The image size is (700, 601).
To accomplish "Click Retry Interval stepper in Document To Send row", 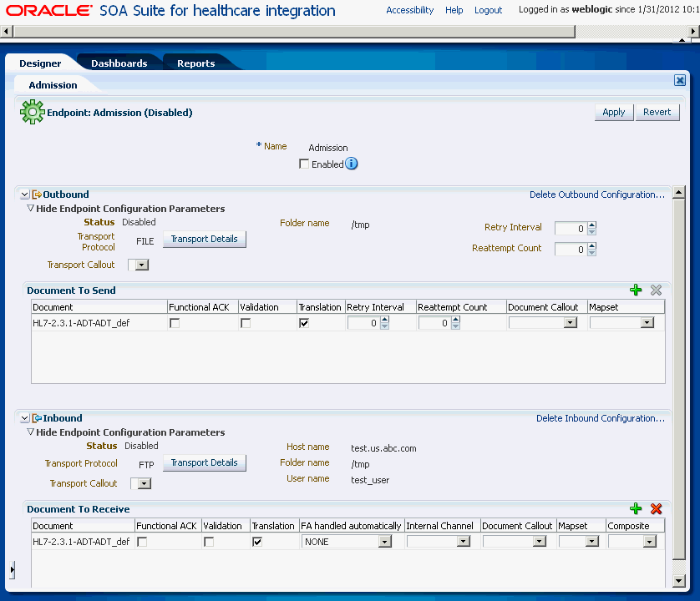I will 385,322.
